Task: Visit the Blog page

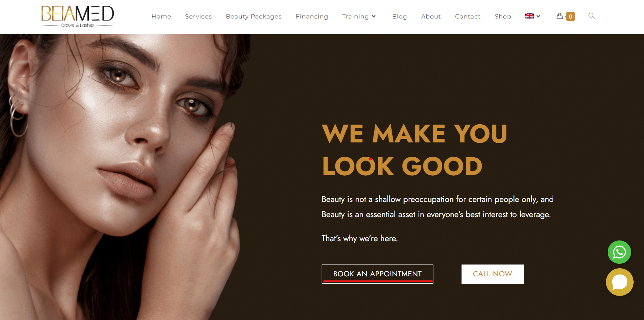Action: pyautogui.click(x=399, y=16)
